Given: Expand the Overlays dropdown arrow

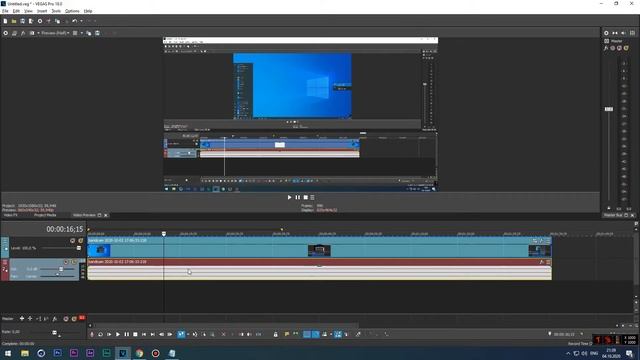Looking at the screenshot, I should tap(82, 33).
